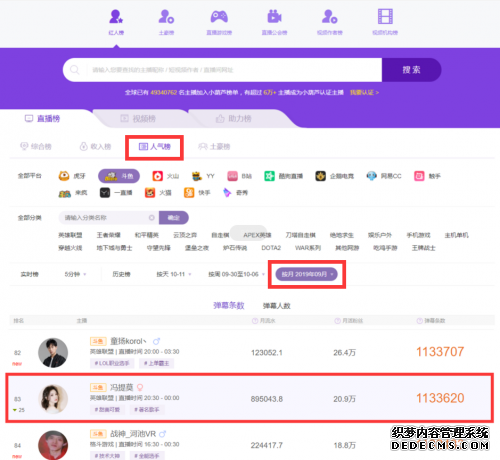
Task: Toggle the 英雄联盟 category filter
Action: pos(70,235)
